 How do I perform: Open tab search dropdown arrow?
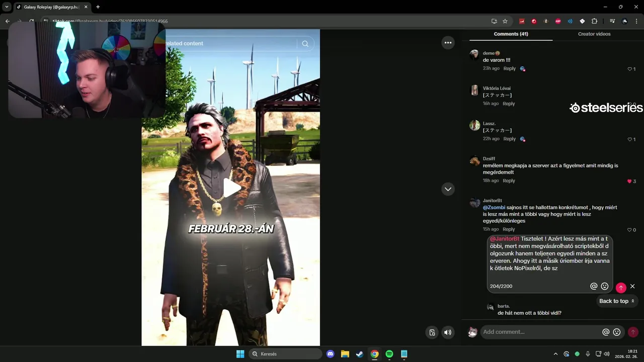[7, 7]
